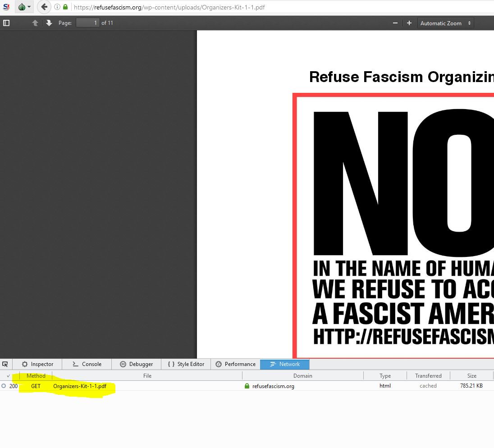
Task: Click the S! extension icon
Action: [6, 7]
